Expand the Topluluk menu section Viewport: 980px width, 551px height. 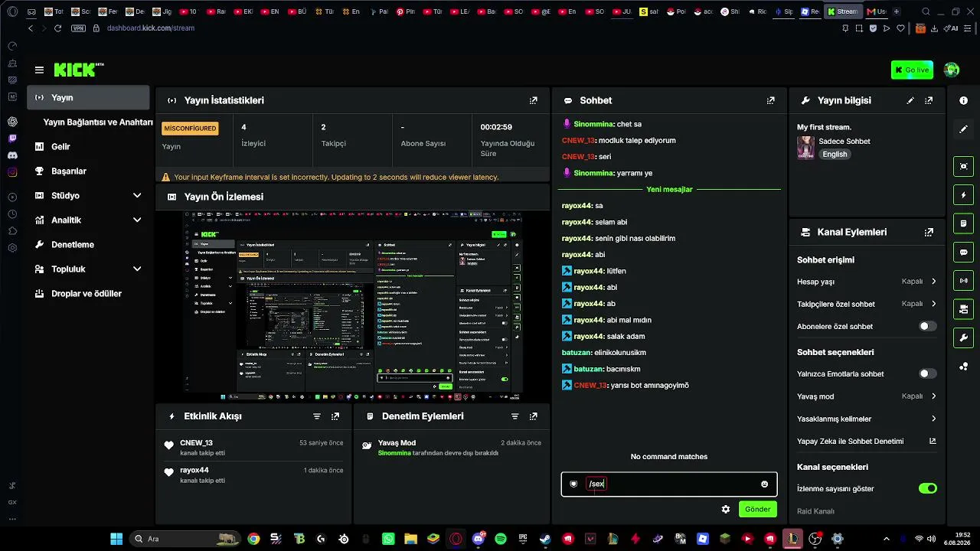point(88,269)
